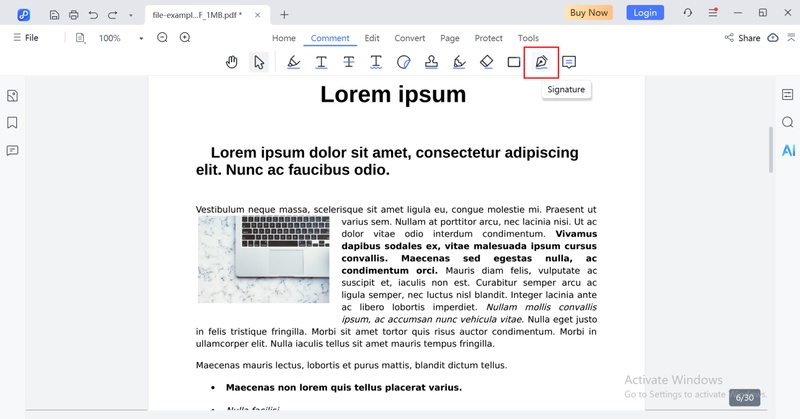Viewport: 800px width, 419px height.
Task: Switch to the Edit tab
Action: click(372, 38)
